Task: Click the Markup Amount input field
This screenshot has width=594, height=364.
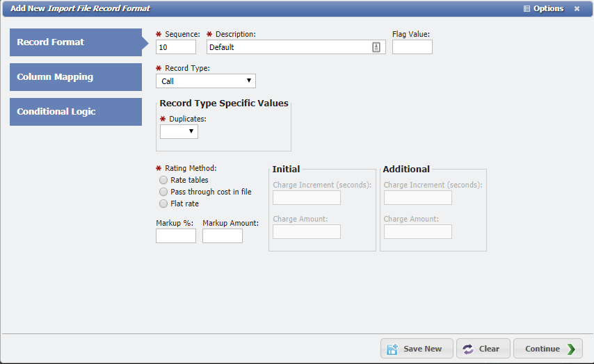Action: point(222,236)
